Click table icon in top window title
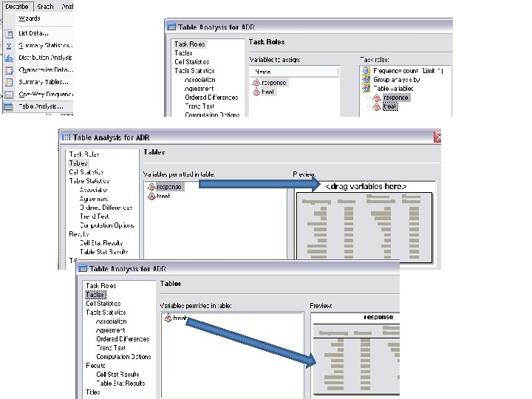This screenshot has height=399, width=532. coord(171,27)
